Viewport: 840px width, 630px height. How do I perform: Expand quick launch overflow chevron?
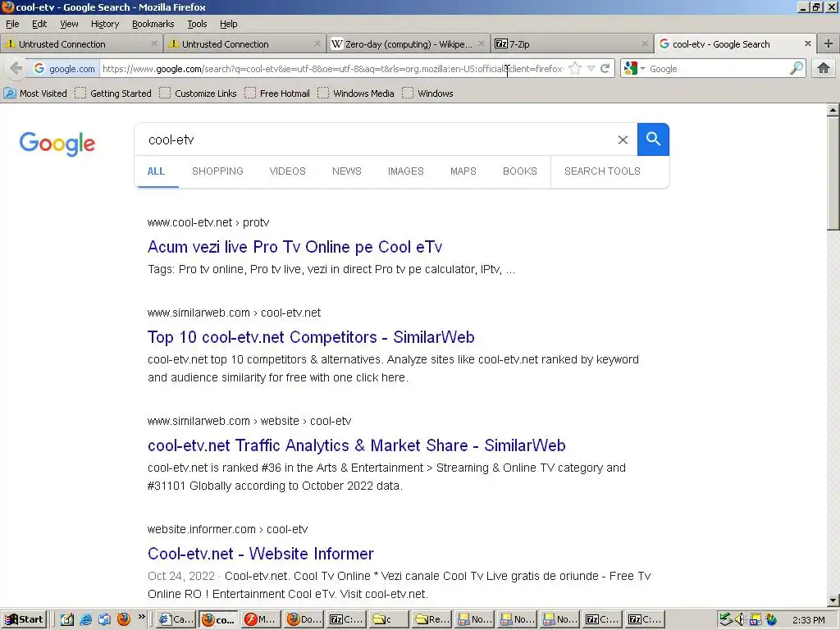coord(141,617)
